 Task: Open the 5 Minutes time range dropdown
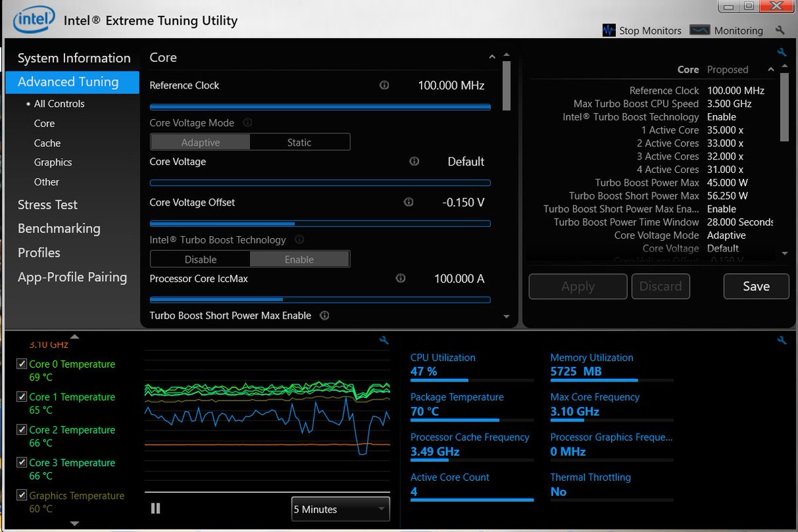(x=340, y=509)
